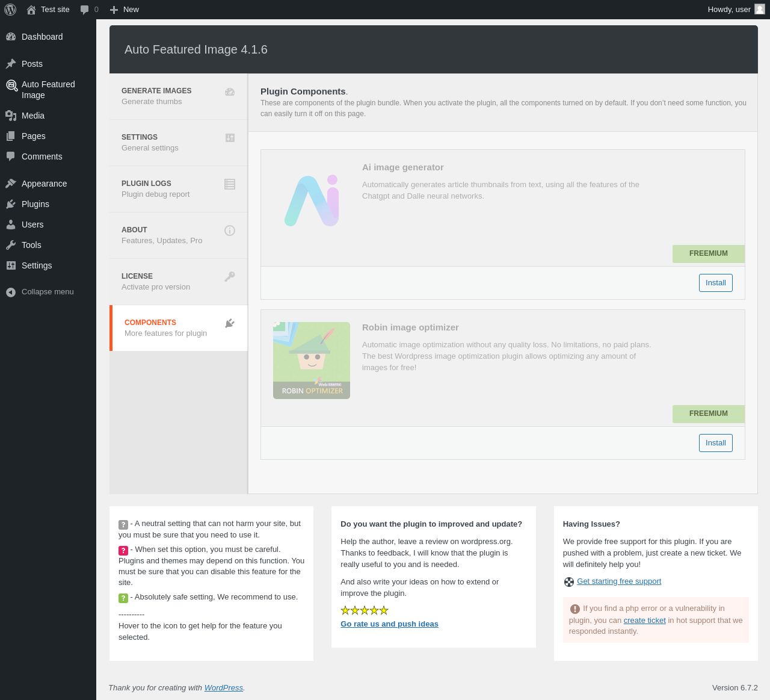Click the Robin image optimizer title

tap(410, 327)
